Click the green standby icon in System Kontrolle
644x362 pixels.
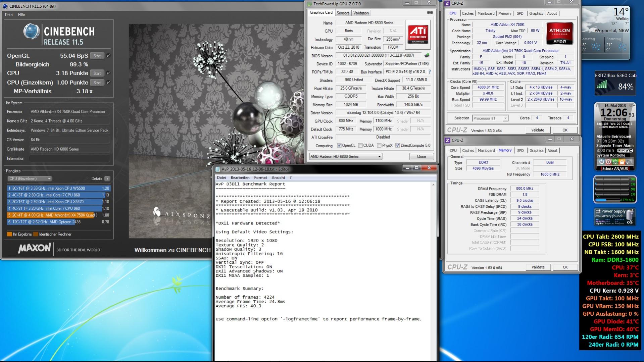(x=615, y=162)
